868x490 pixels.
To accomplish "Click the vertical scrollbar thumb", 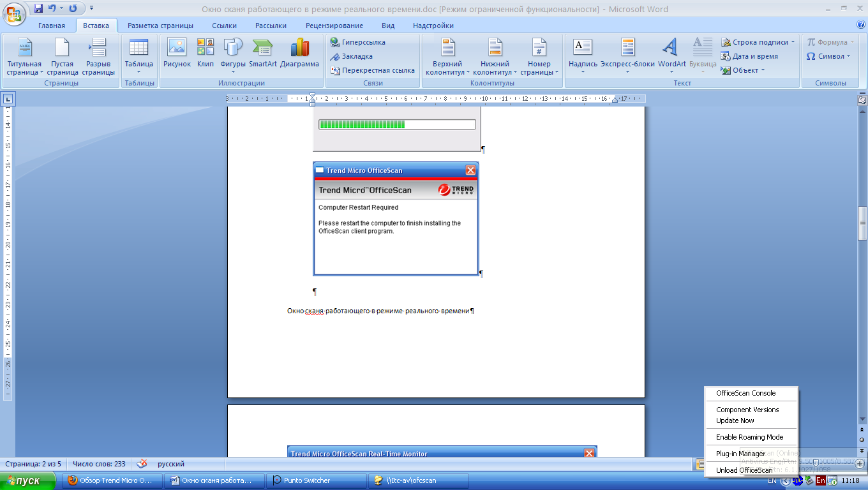I will click(x=862, y=223).
